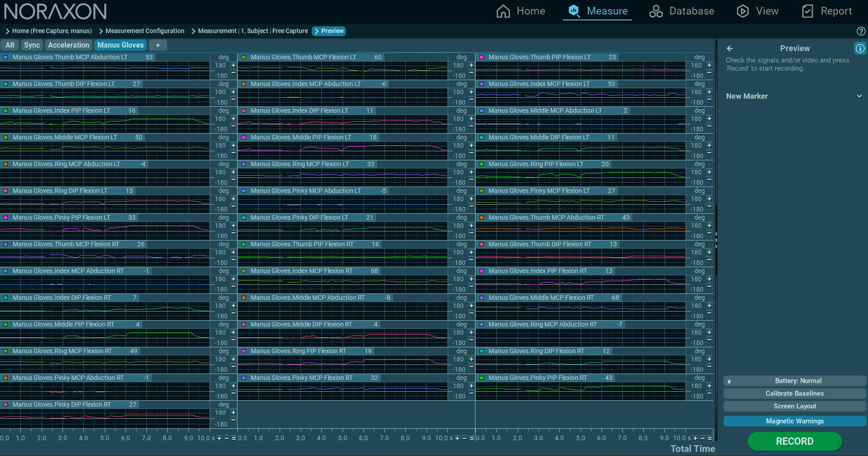Click the Middle DIP Flexion RT signal graph
The height and width of the screenshot is (456, 868).
click(343, 337)
